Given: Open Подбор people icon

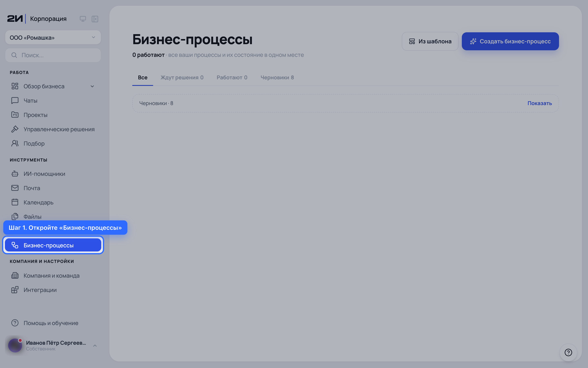Looking at the screenshot, I should (x=15, y=143).
